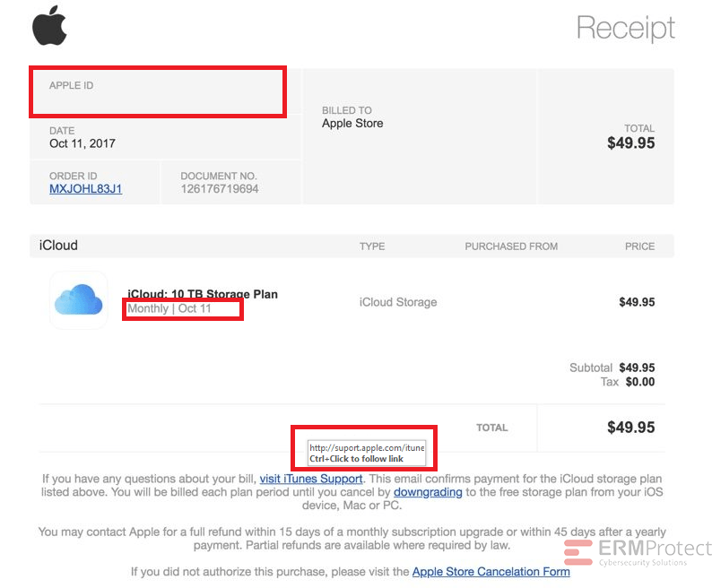712x588 pixels.
Task: Click the iCloud Storage type text
Action: point(398,302)
